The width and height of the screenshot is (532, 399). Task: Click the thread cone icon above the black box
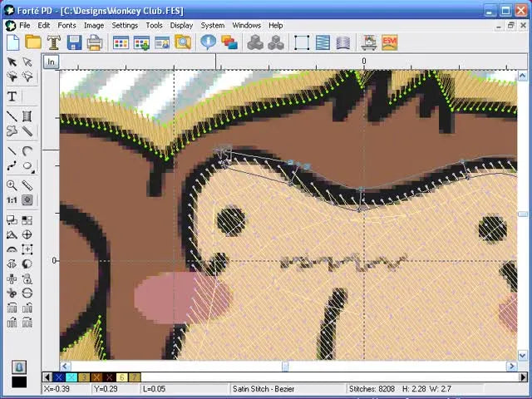(x=19, y=367)
